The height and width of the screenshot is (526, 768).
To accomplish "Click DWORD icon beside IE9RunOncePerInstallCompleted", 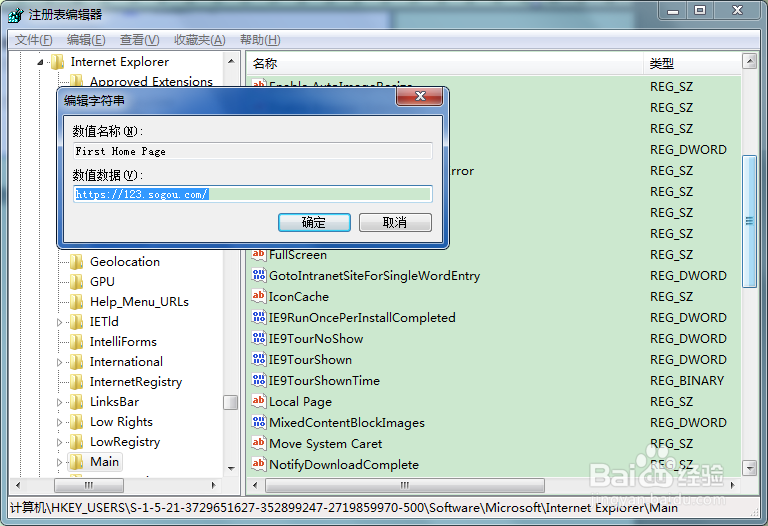I will [259, 317].
